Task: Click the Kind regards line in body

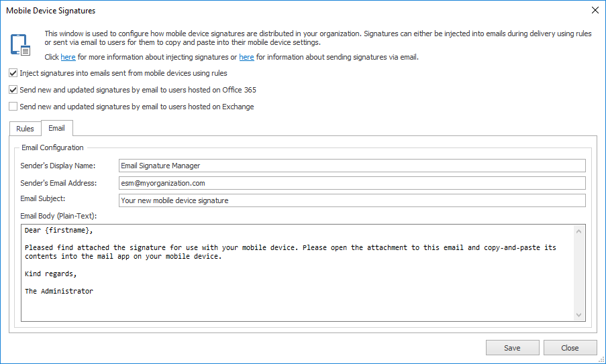Action: click(x=50, y=274)
